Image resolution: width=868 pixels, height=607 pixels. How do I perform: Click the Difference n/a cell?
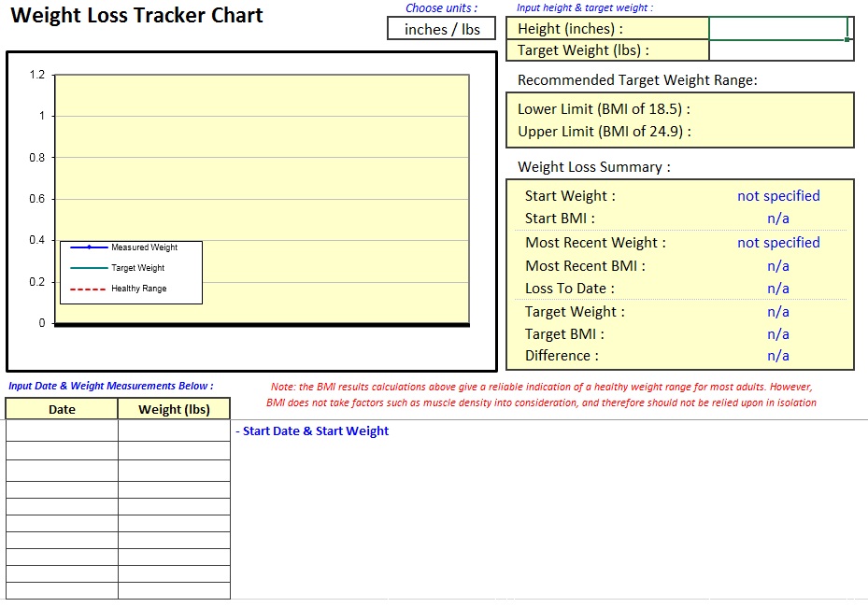tap(778, 356)
